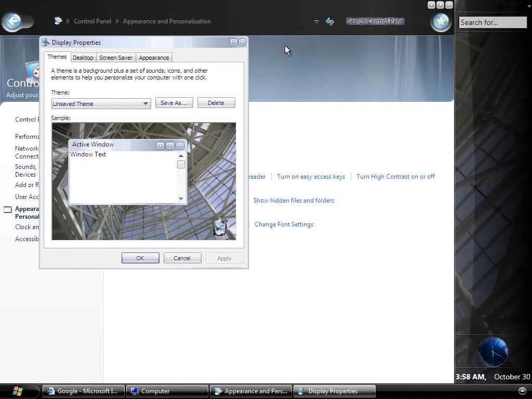Select User Accounts in left navigation

tap(27, 197)
